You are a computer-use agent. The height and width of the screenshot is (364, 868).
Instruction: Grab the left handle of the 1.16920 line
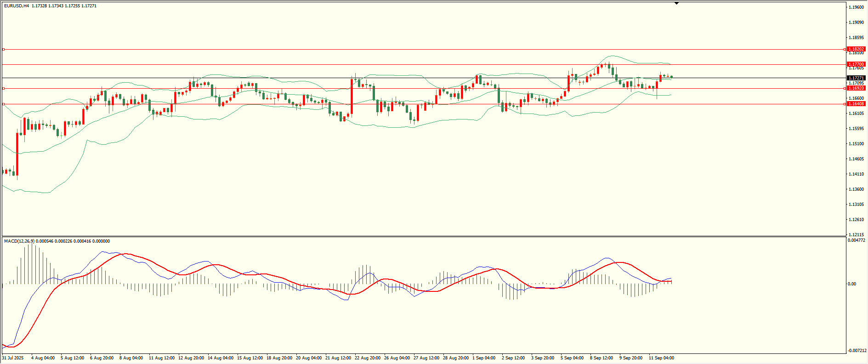[3, 88]
